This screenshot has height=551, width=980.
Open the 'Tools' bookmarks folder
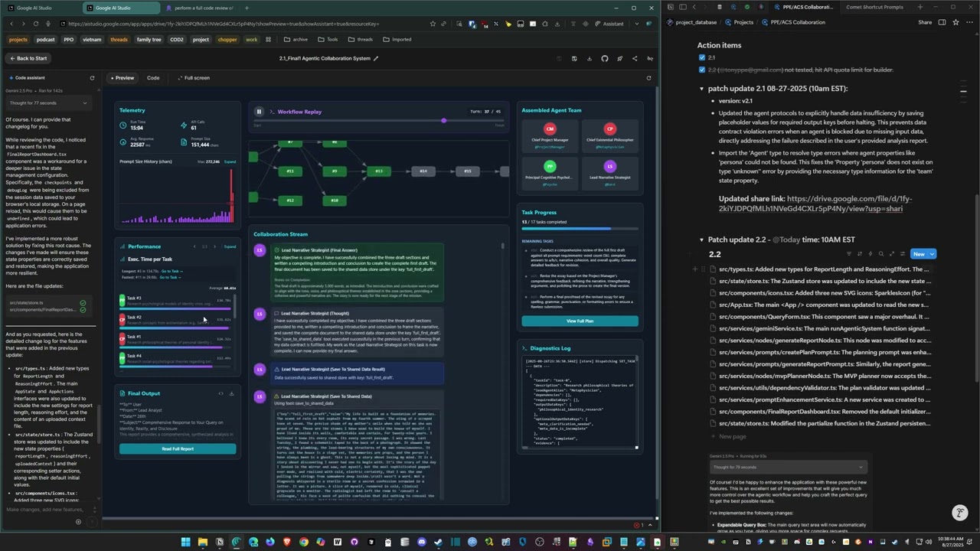point(328,40)
